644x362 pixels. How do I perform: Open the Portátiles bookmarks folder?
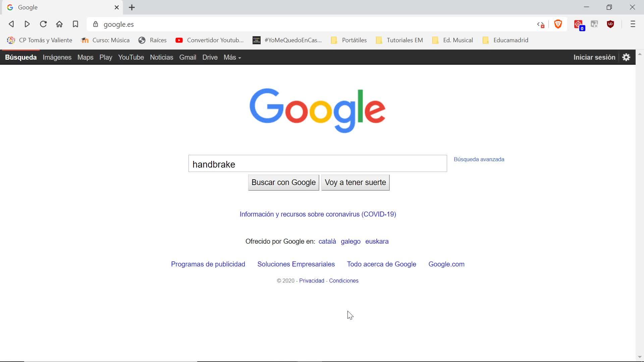pos(349,40)
